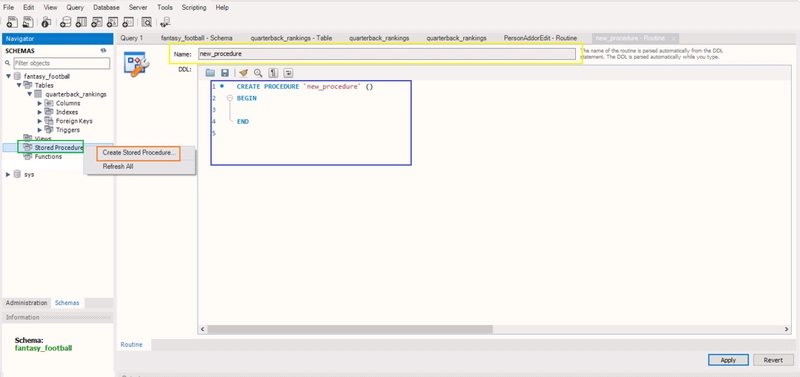Click the Functions folder icon
The image size is (800, 377).
click(x=28, y=157)
